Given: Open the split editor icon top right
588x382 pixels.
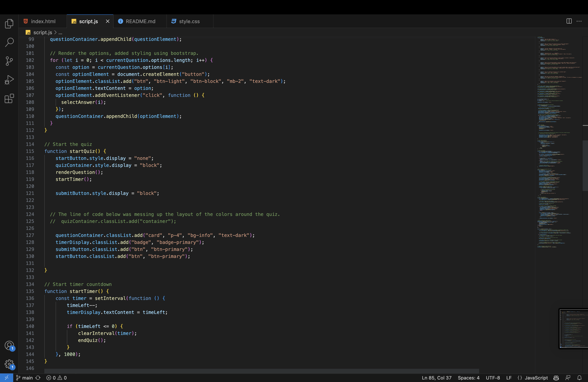Looking at the screenshot, I should 569,21.
